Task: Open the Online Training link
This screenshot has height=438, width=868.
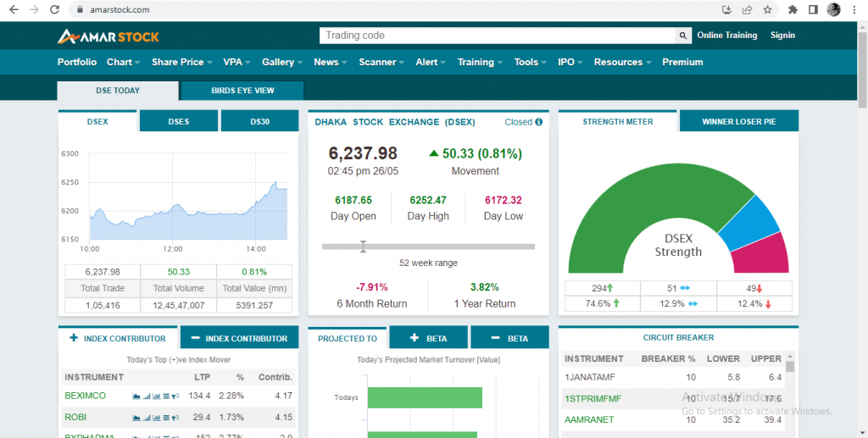Action: (726, 36)
